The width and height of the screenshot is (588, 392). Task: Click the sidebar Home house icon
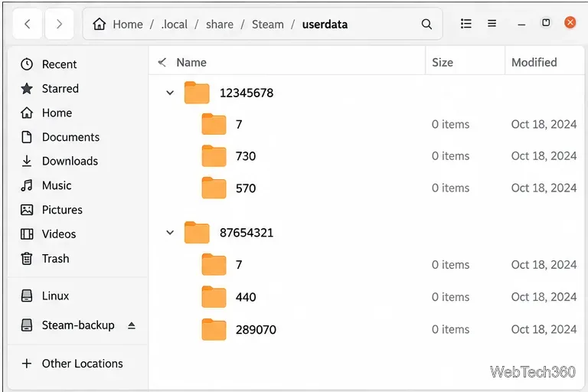(x=27, y=113)
